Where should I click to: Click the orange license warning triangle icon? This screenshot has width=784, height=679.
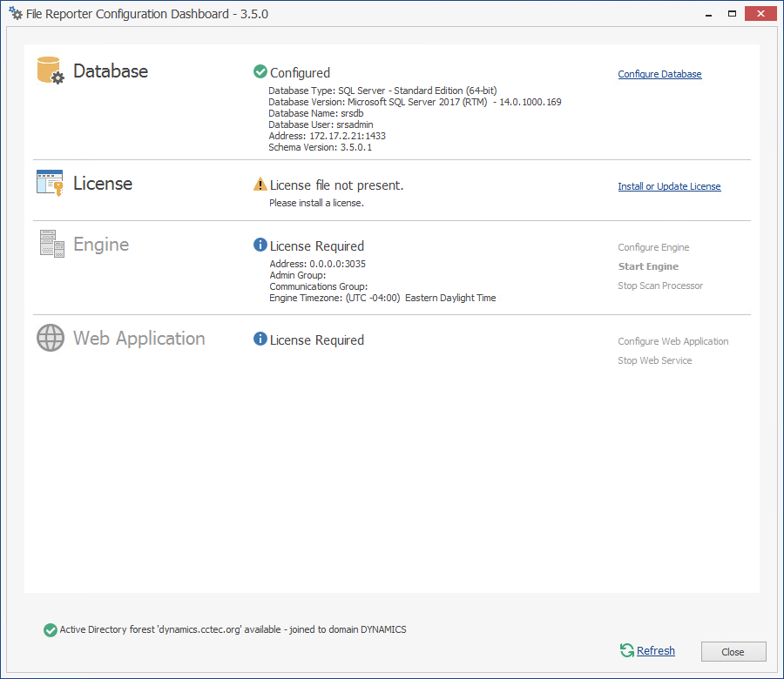260,185
